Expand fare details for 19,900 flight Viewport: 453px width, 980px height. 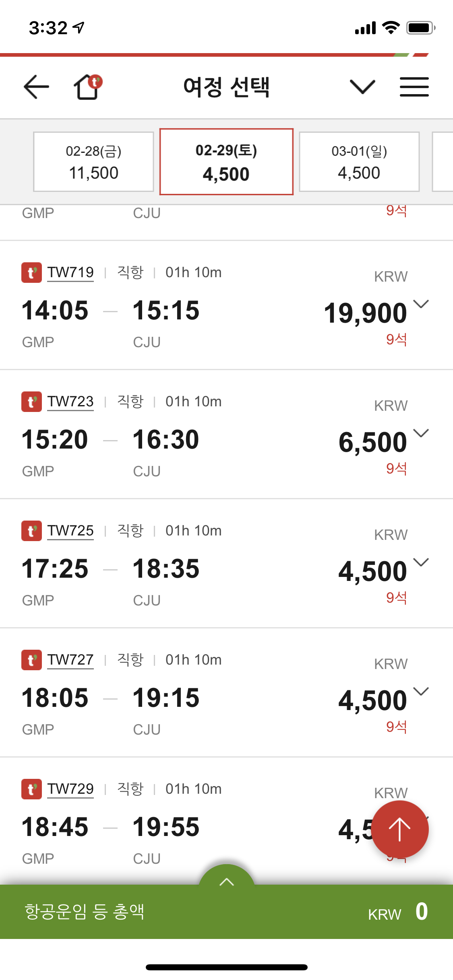click(421, 304)
